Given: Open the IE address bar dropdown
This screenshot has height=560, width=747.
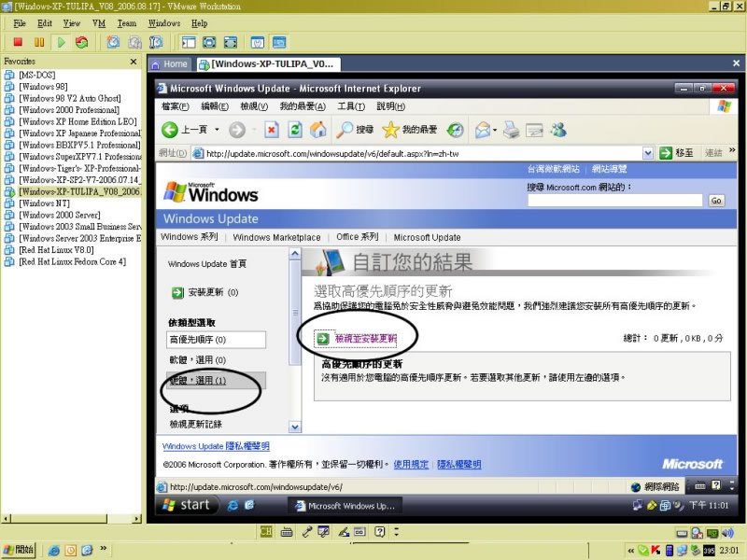Looking at the screenshot, I should tap(647, 153).
